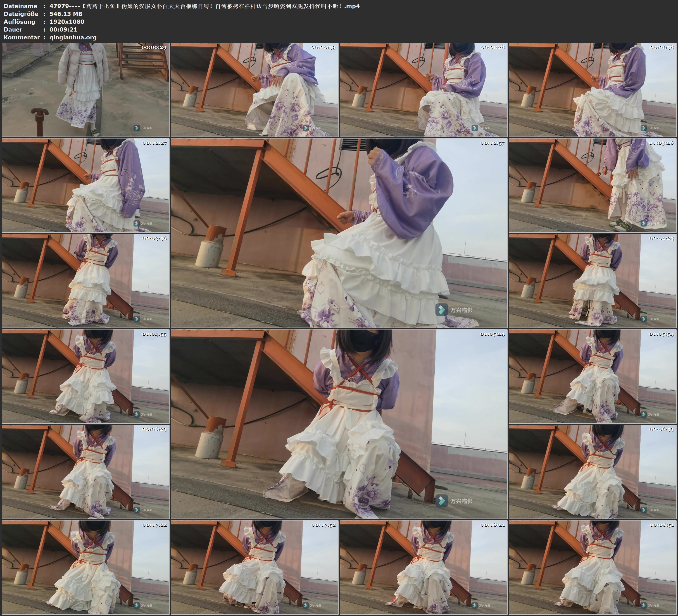Viewport: 678px width, 616px height.
Task: Select the thumbnail at 00:04:25
Action: point(592,281)
